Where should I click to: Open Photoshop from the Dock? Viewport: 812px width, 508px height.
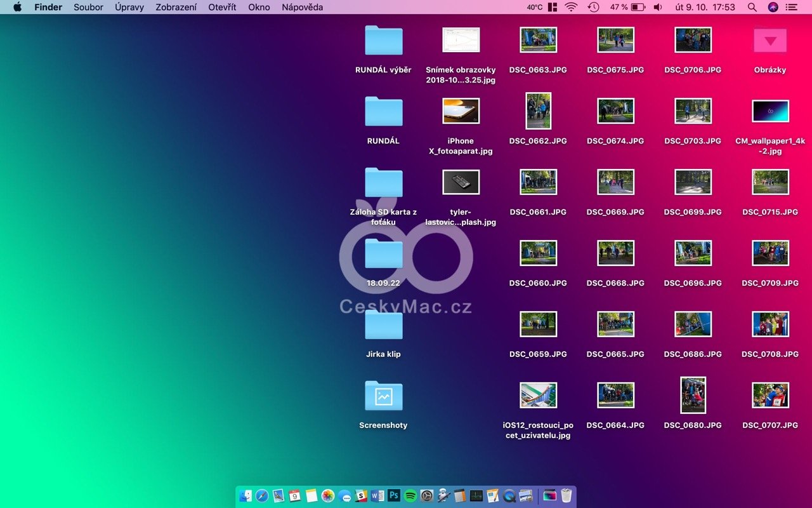click(394, 496)
